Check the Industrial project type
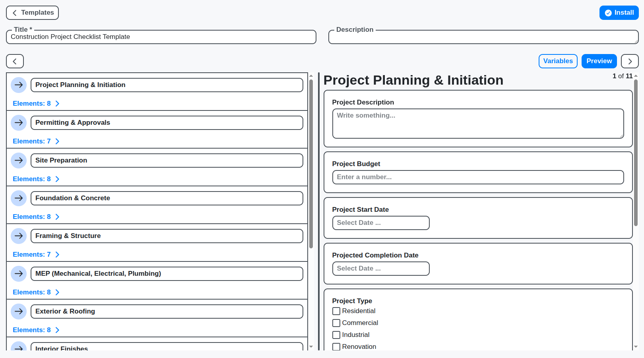644x358 pixels. click(x=336, y=335)
